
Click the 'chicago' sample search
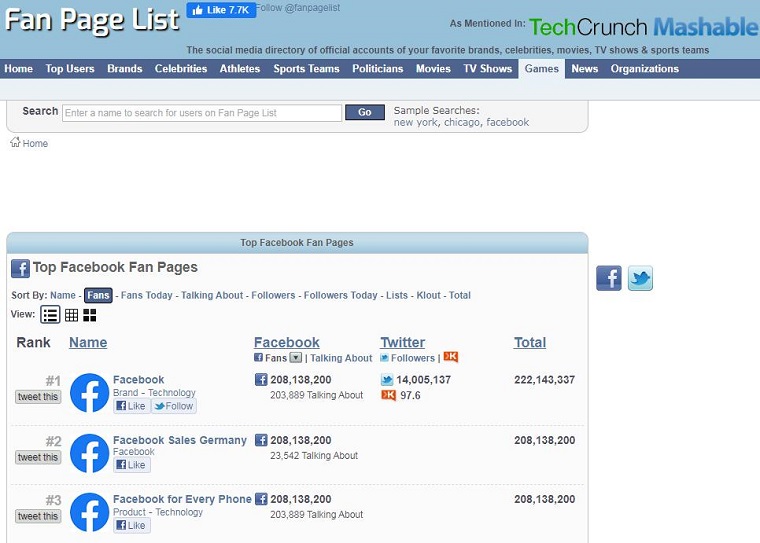[462, 122]
